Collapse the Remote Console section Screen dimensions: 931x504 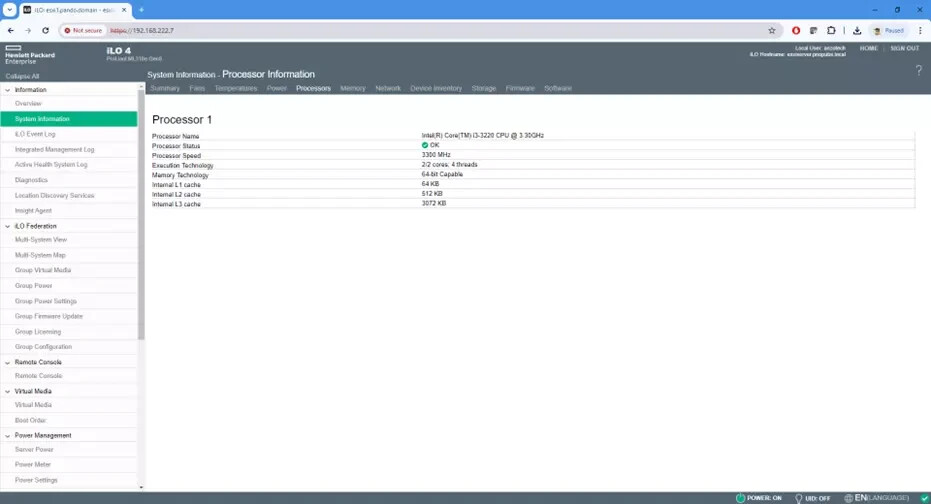point(8,362)
